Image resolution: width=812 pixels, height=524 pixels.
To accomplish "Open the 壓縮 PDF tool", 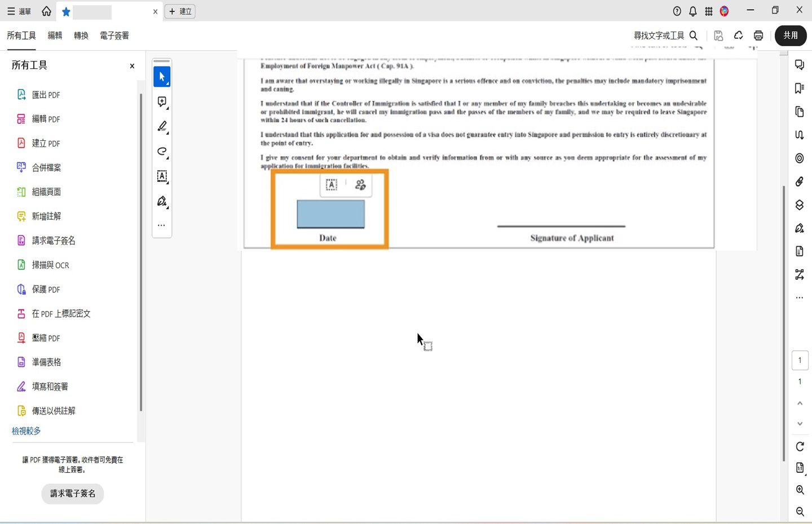I will (x=38, y=338).
